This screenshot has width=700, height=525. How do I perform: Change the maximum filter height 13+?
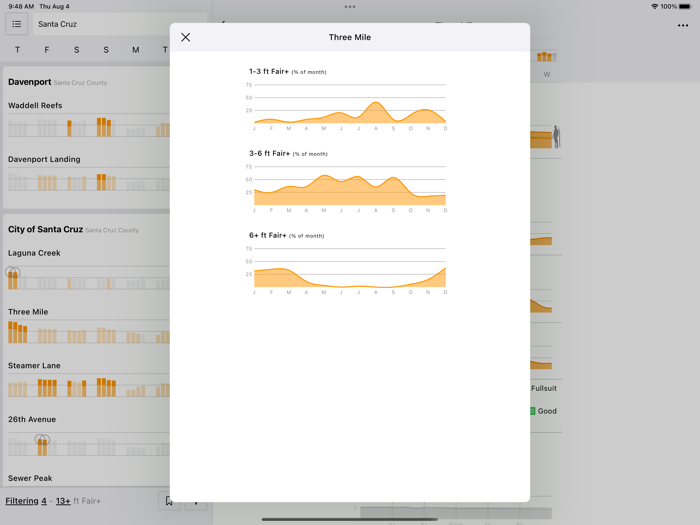tap(63, 501)
